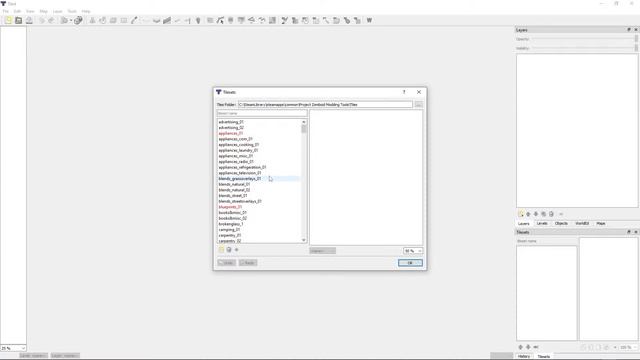
Task: Select blends_streetoverlays_01 in the list
Action: point(240,202)
